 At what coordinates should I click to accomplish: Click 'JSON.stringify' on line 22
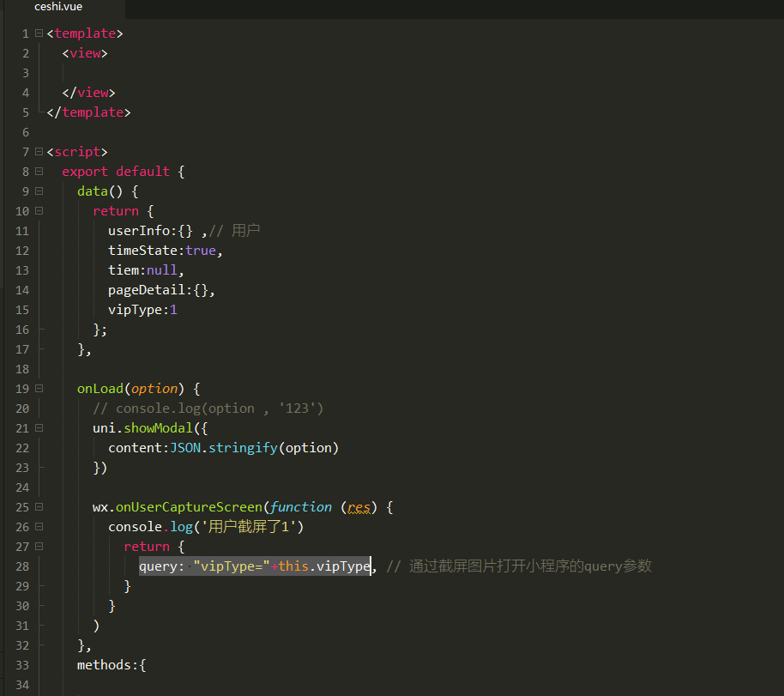[224, 448]
